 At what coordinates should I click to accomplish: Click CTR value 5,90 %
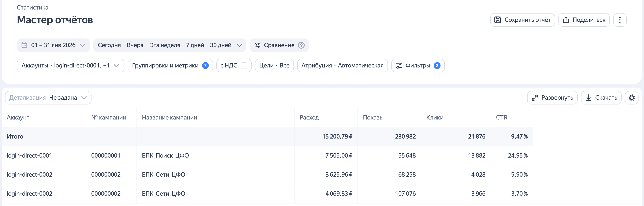click(x=520, y=174)
